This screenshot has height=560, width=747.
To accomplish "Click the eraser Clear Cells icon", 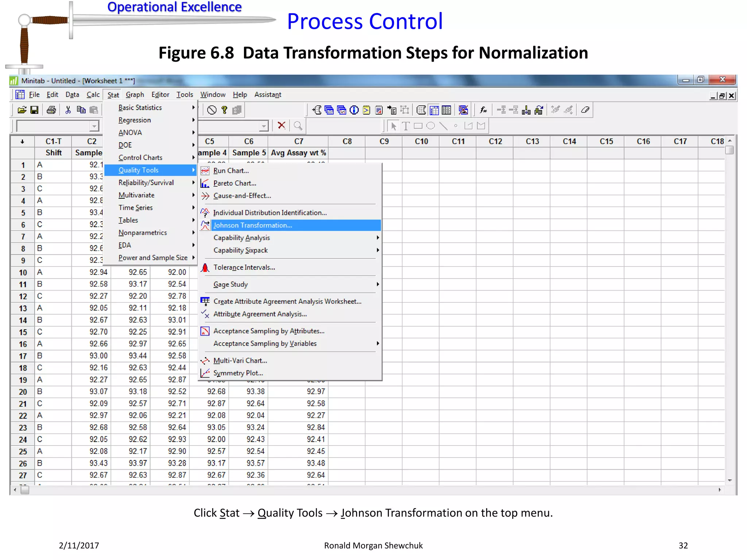I will (x=585, y=110).
